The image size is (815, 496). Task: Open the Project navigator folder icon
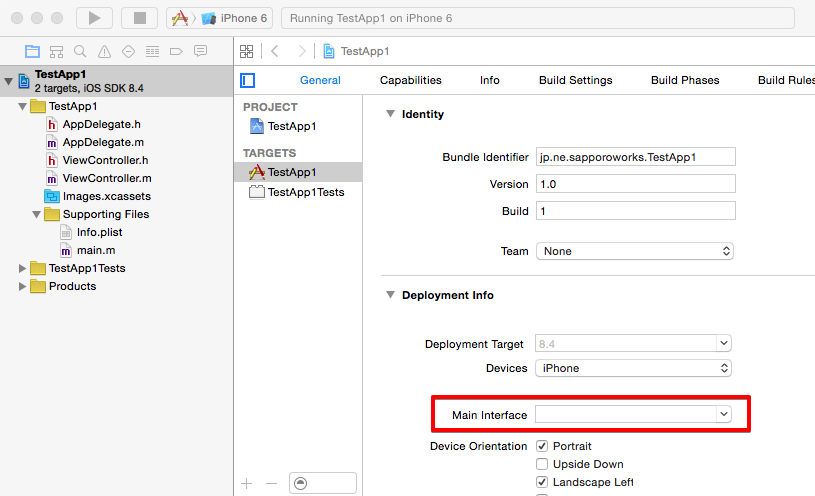click(32, 51)
